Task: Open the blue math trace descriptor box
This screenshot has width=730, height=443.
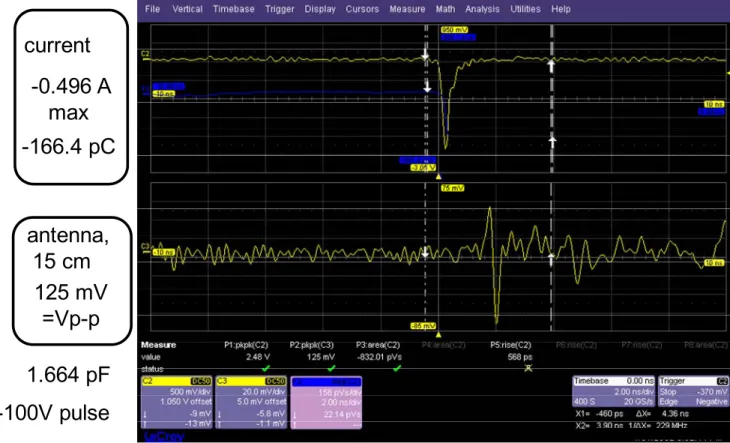Action: point(326,402)
